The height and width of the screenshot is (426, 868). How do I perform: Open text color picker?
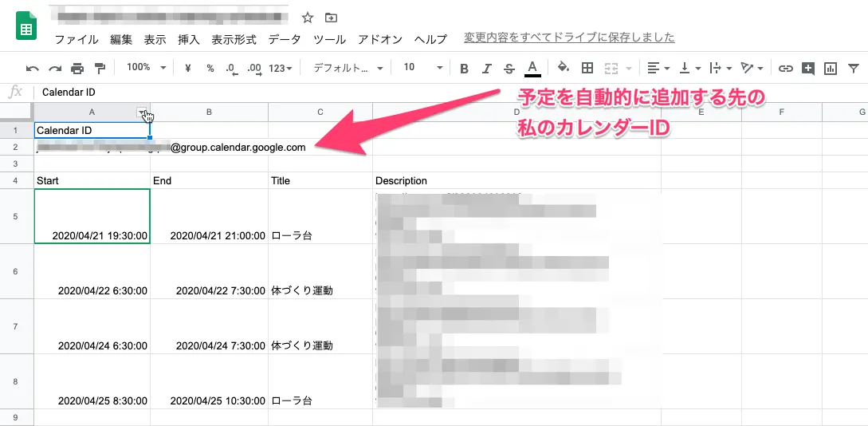(x=532, y=68)
